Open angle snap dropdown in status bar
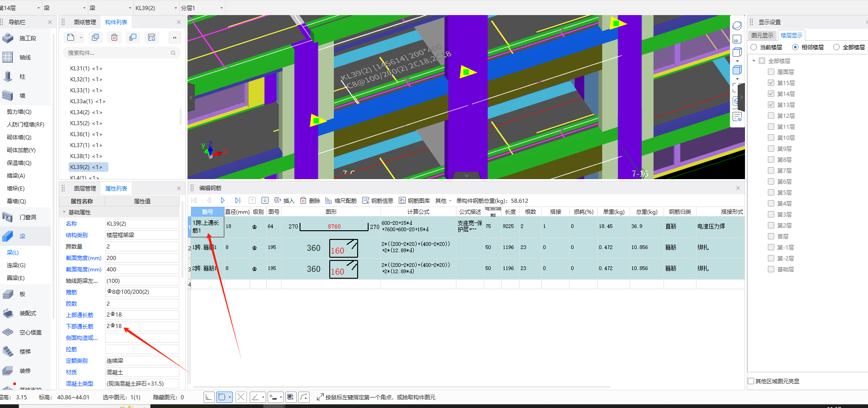This screenshot has height=408, width=868. tap(263, 397)
